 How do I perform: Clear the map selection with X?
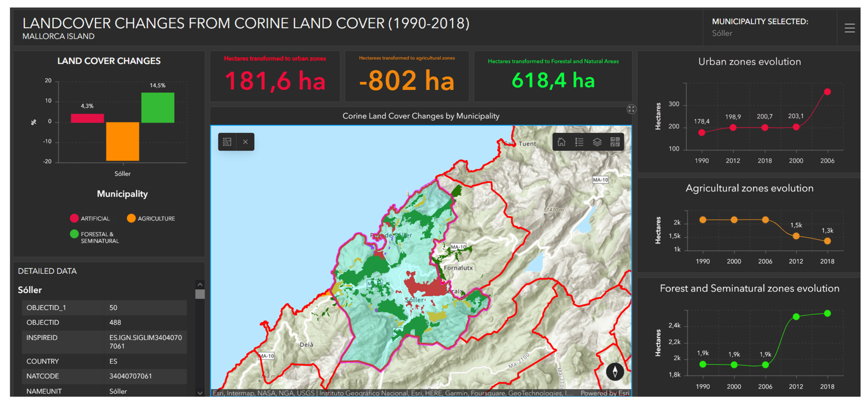click(x=245, y=142)
